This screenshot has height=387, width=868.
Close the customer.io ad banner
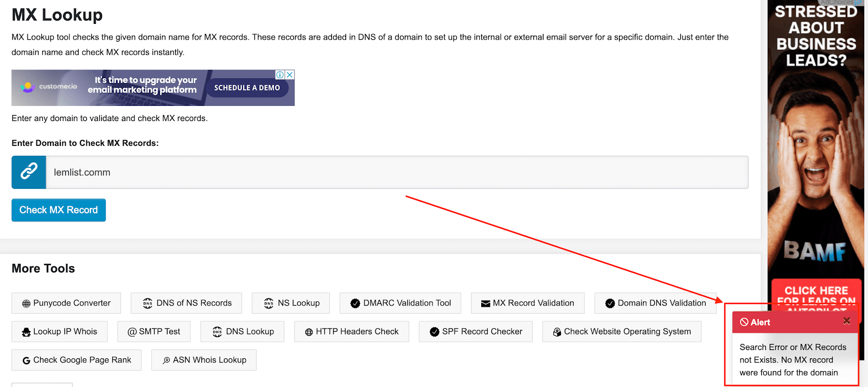click(x=290, y=74)
